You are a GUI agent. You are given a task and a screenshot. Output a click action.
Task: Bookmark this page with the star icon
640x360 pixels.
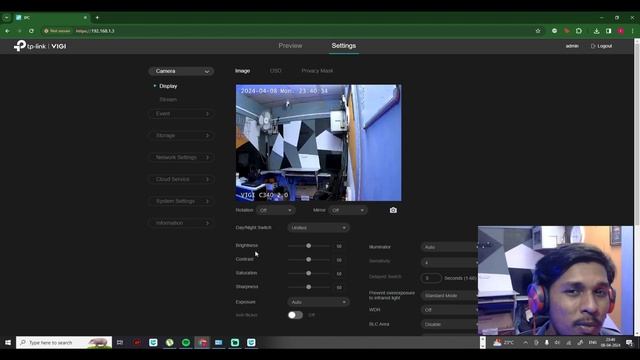tap(538, 31)
